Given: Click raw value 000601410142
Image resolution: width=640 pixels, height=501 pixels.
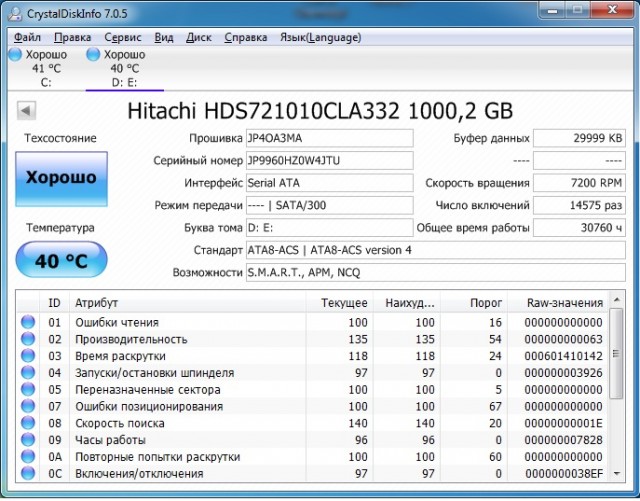Looking at the screenshot, I should coord(563,356).
